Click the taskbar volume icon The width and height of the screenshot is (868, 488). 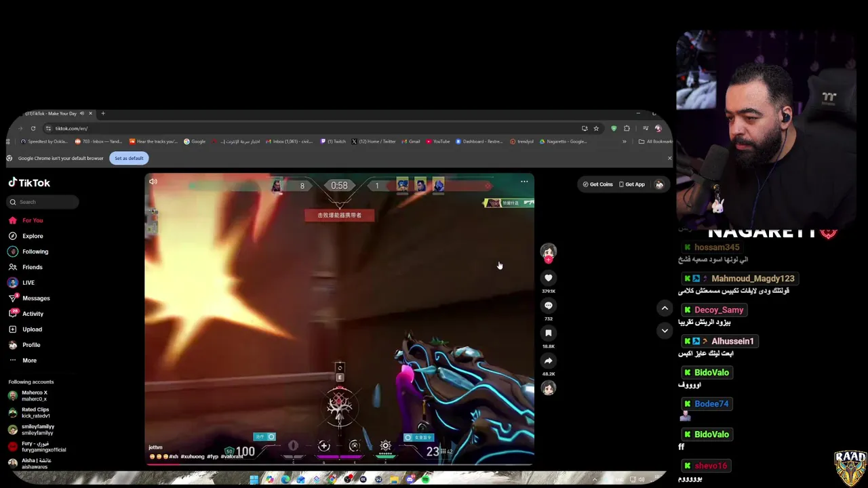coord(641,479)
